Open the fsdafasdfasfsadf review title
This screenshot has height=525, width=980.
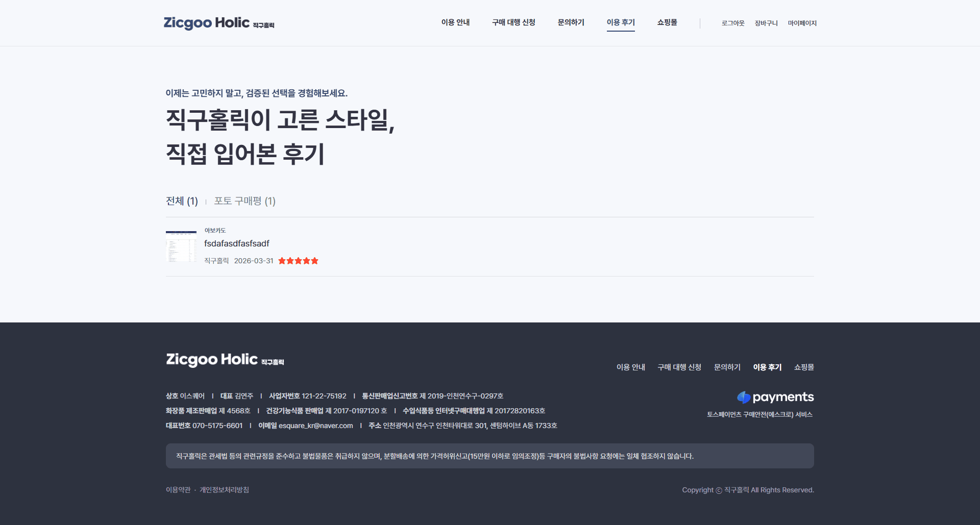237,244
